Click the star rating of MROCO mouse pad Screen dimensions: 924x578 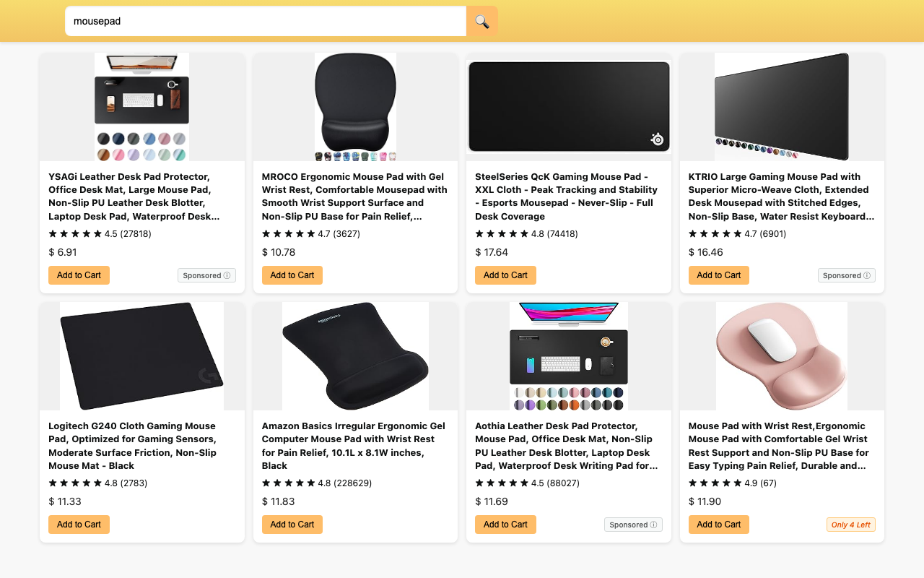click(289, 234)
